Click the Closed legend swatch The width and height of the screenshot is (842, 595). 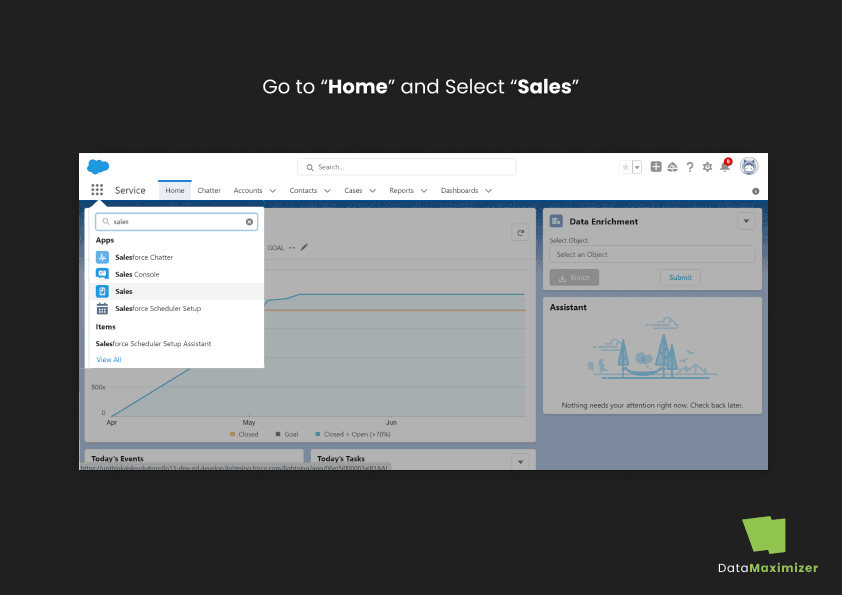(x=233, y=434)
